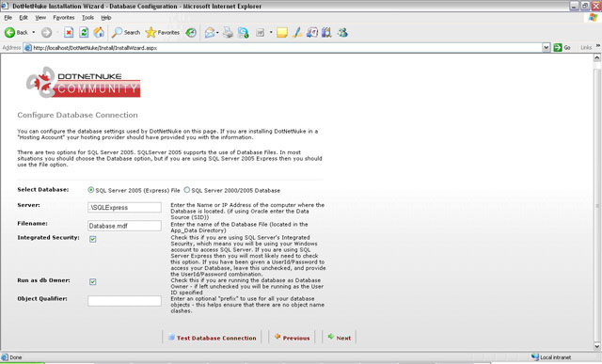The image size is (602, 364).
Task: Expand the address bar dropdown
Action: 546,48
